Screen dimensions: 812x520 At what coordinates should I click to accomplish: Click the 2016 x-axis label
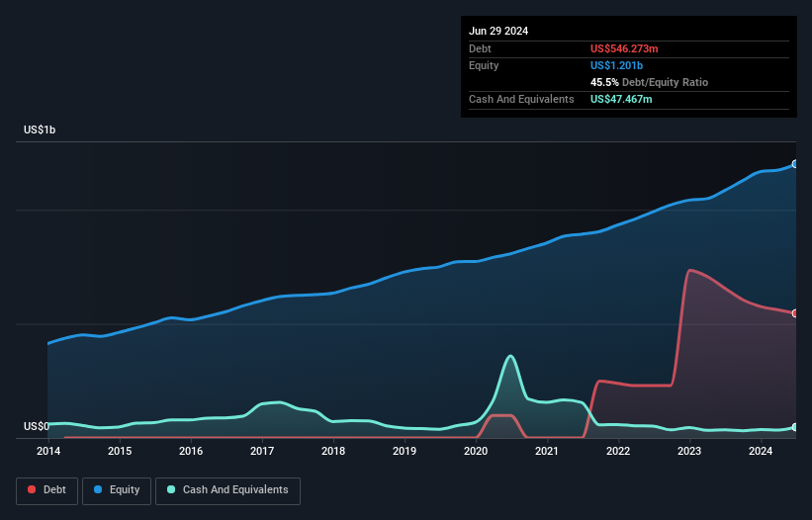coord(191,451)
